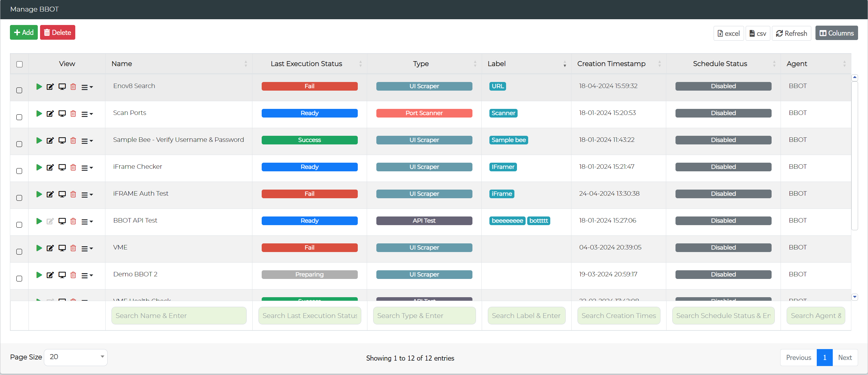This screenshot has width=868, height=375.
Task: Edit the Enov8 Search entry
Action: click(50, 86)
